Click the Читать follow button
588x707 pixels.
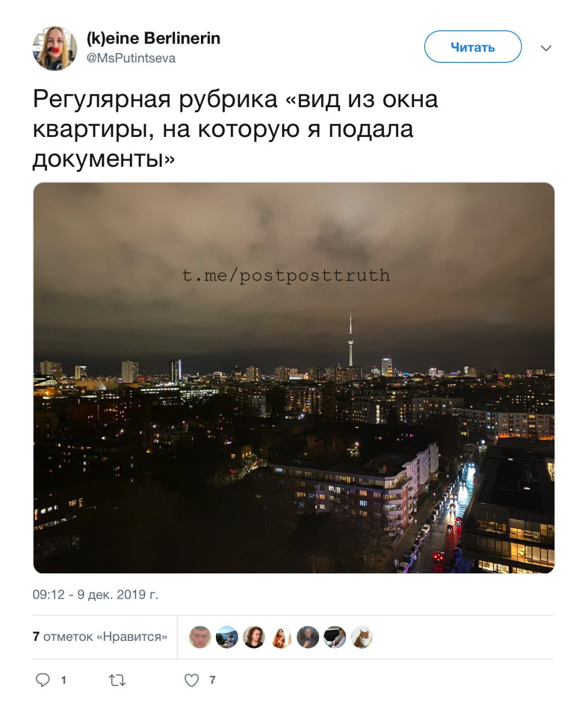pyautogui.click(x=473, y=47)
